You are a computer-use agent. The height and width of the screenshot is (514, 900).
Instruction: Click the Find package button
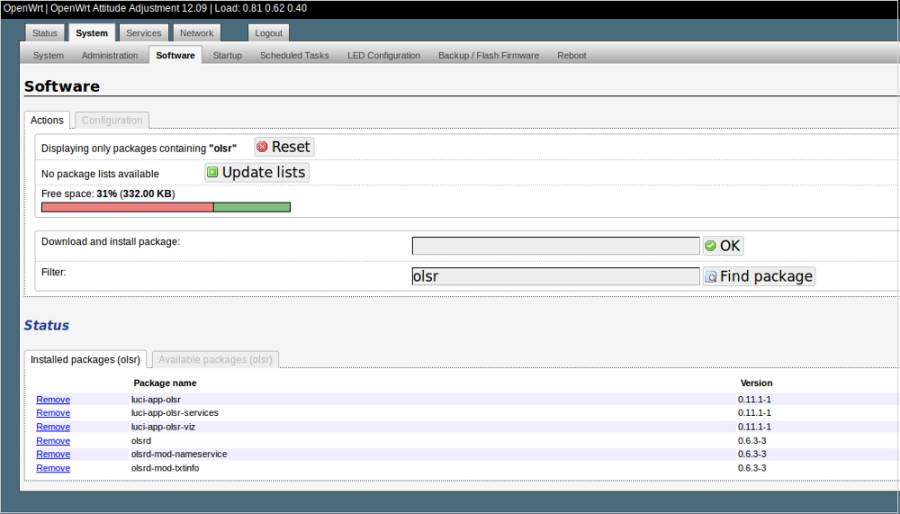[x=759, y=276]
